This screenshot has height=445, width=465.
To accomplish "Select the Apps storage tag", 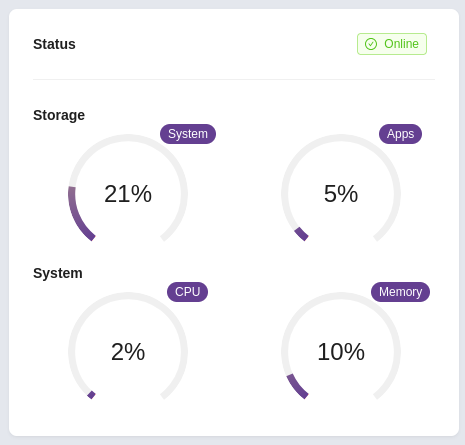I will [x=400, y=134].
